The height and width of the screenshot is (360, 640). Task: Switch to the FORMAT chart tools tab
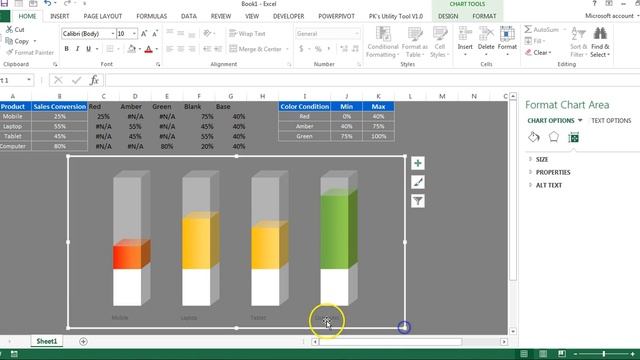[x=484, y=16]
